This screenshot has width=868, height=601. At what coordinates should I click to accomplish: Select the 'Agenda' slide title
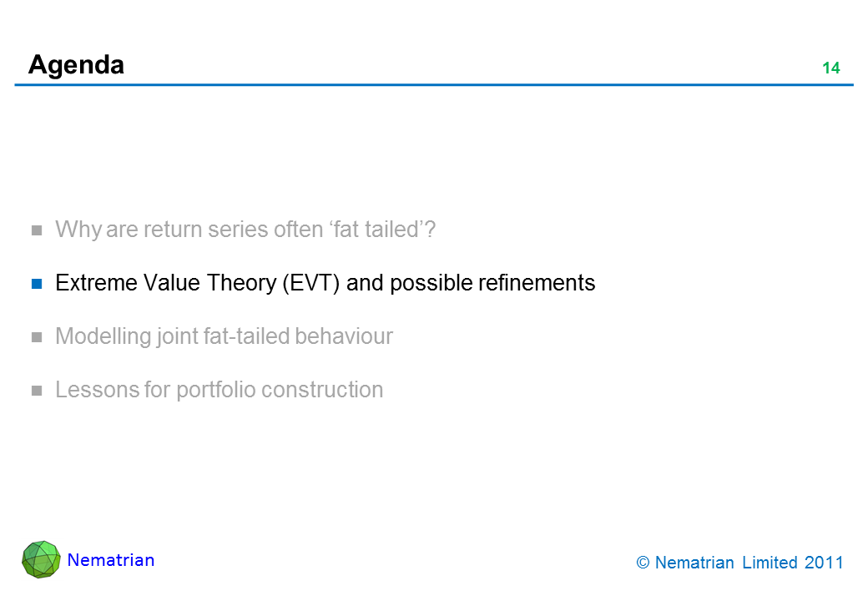click(76, 64)
